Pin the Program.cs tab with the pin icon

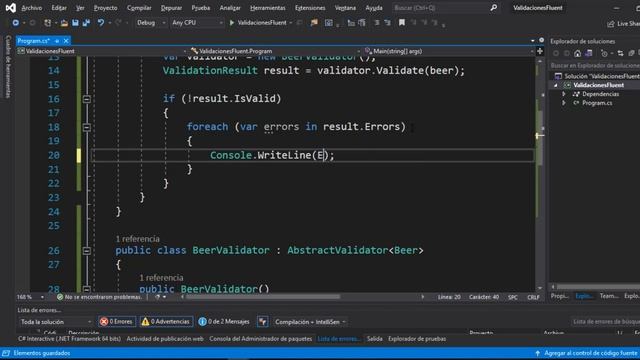pyautogui.click(x=57, y=41)
